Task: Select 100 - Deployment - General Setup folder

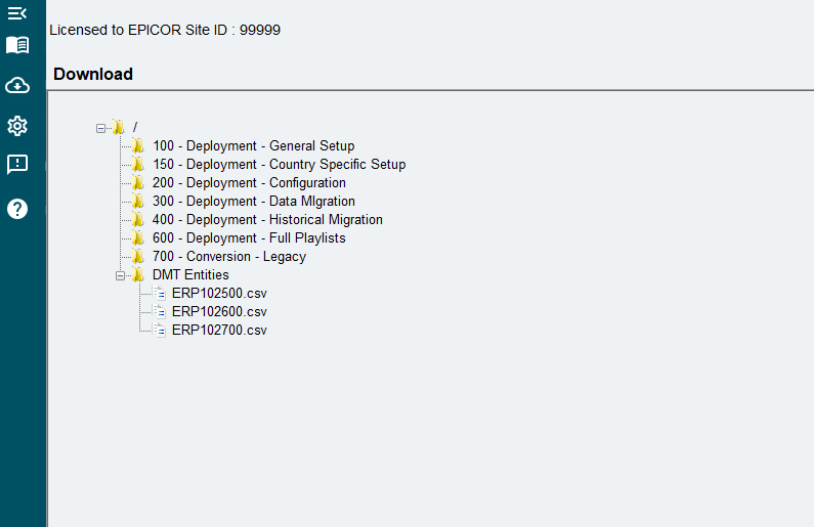Action: [x=253, y=146]
